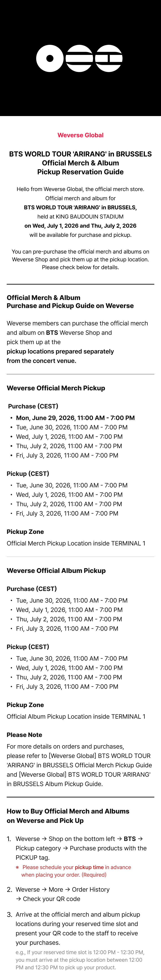
Task: Click the Please Note heading
Action: [24, 735]
